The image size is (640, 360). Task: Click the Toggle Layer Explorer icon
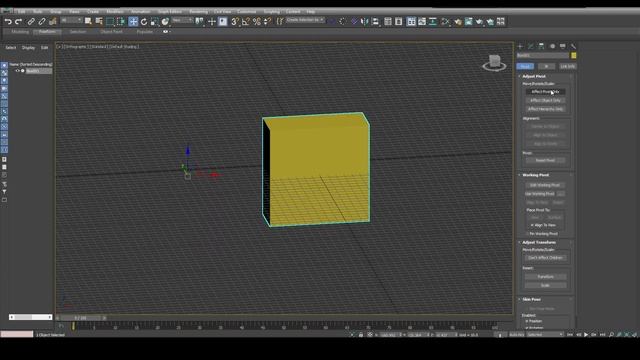[x=399, y=22]
